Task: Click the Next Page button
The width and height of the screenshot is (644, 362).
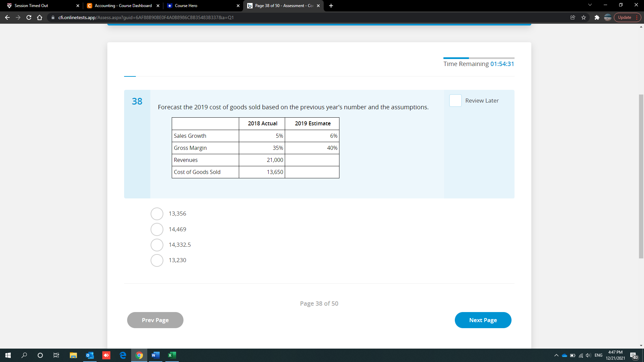Action: 483,320
